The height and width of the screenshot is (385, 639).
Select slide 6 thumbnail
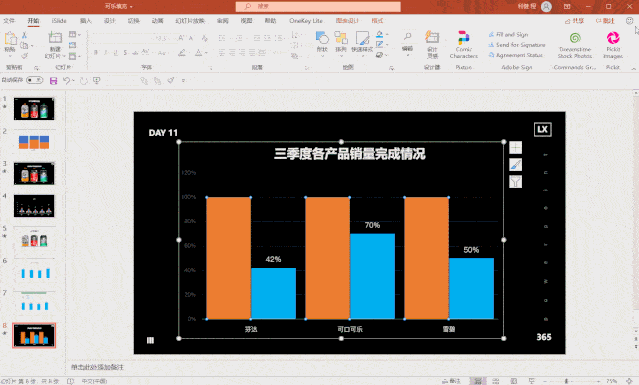click(x=34, y=271)
